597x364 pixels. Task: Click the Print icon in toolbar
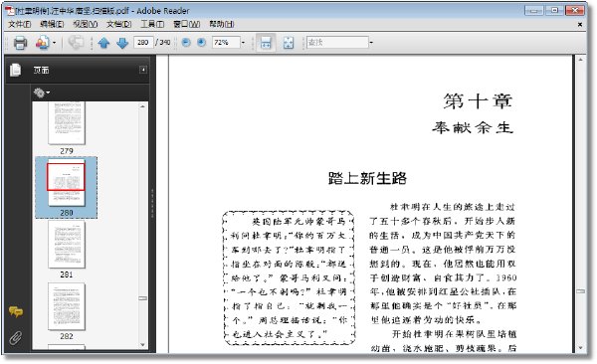(x=20, y=43)
